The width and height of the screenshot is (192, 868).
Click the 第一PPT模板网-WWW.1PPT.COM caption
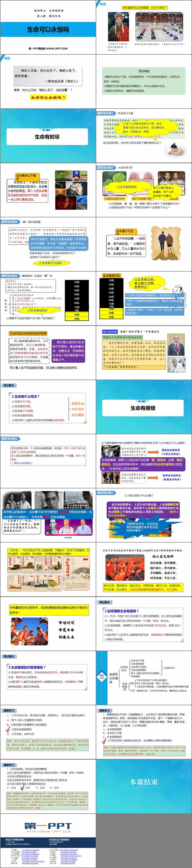click(x=48, y=49)
